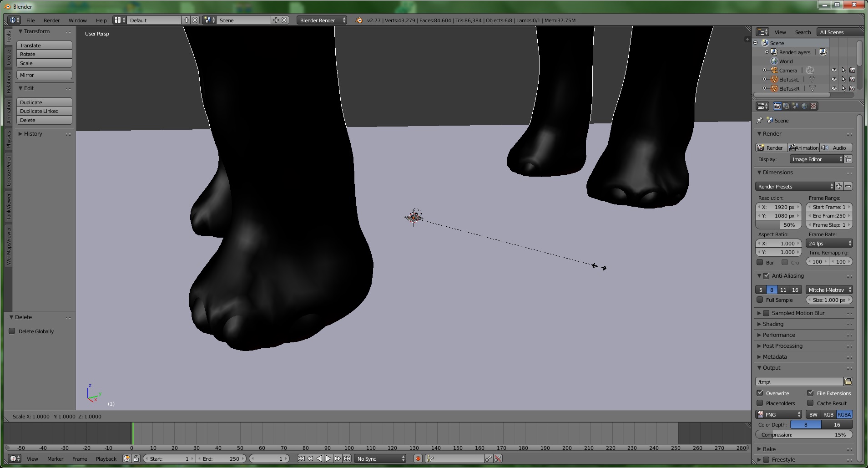Click the timeline record keyframe button
The width and height of the screenshot is (868, 468).
coord(418,458)
